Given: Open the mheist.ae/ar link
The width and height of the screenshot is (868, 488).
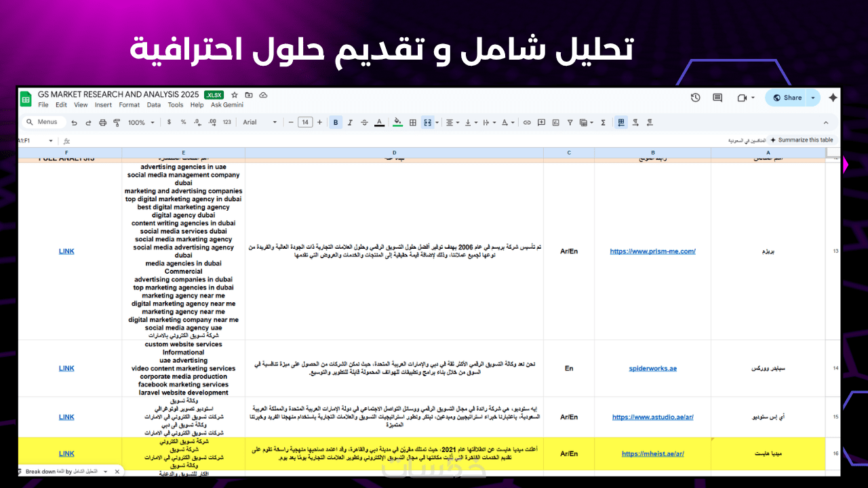Looking at the screenshot, I should click(x=653, y=454).
